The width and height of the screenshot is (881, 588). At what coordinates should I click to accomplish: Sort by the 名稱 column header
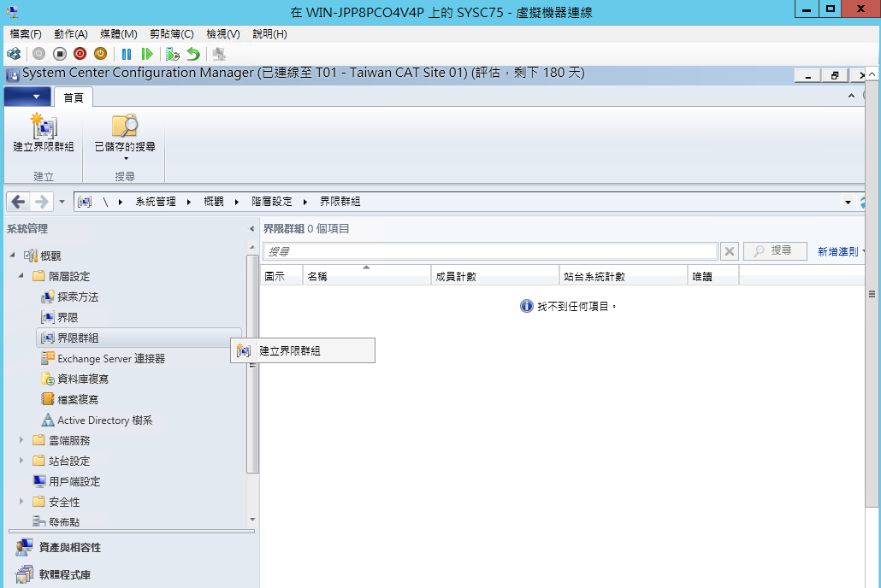(x=367, y=276)
